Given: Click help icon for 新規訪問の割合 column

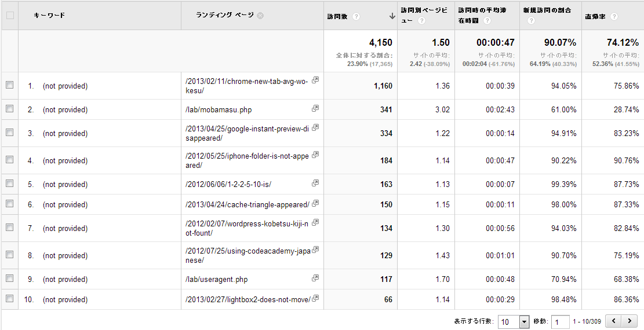Looking at the screenshot, I should [x=531, y=21].
